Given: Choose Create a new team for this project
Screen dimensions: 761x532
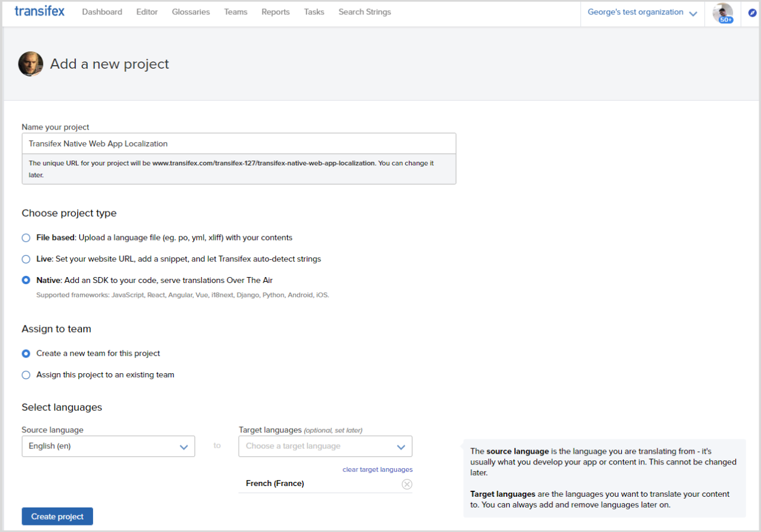Looking at the screenshot, I should (x=26, y=353).
